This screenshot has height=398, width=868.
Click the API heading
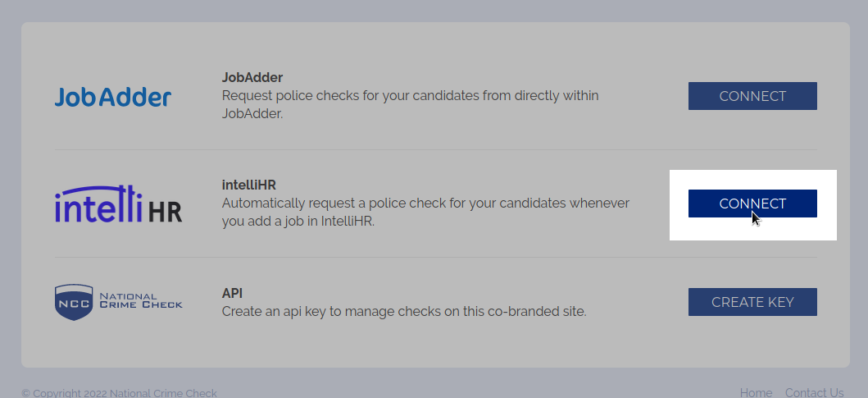click(232, 293)
